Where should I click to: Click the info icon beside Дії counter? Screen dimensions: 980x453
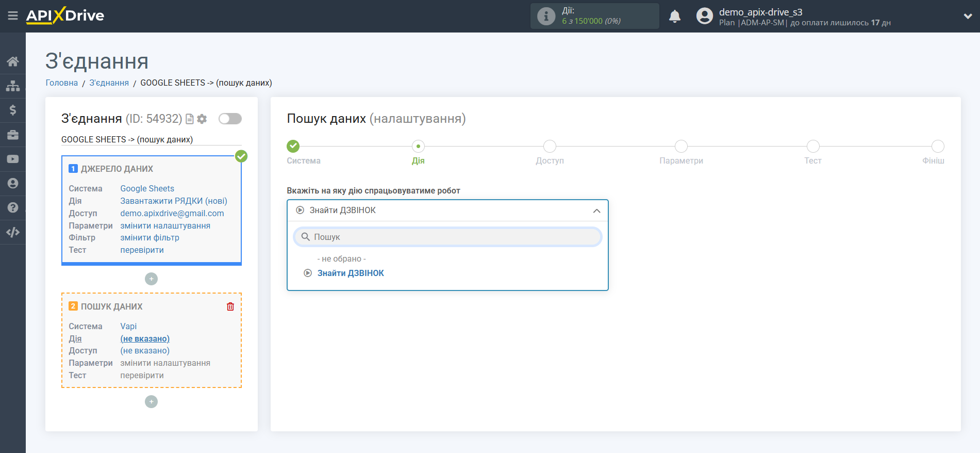point(546,16)
